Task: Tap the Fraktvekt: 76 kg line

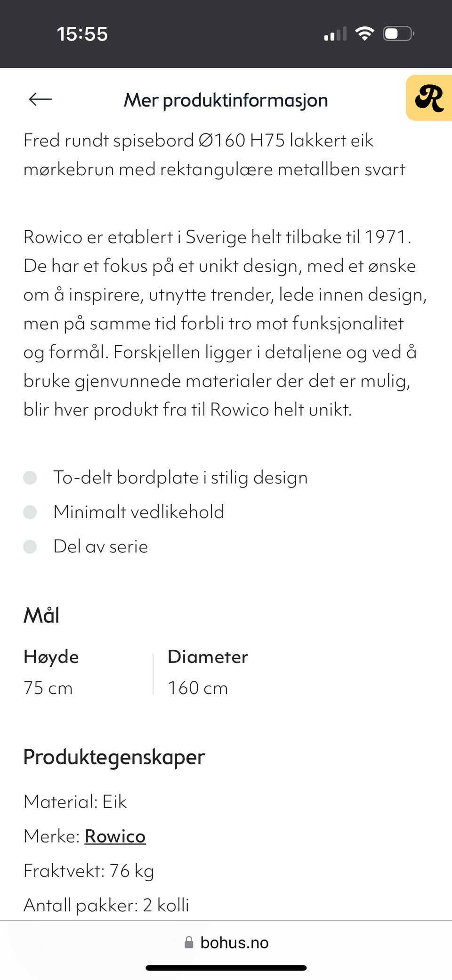Action: point(89,871)
